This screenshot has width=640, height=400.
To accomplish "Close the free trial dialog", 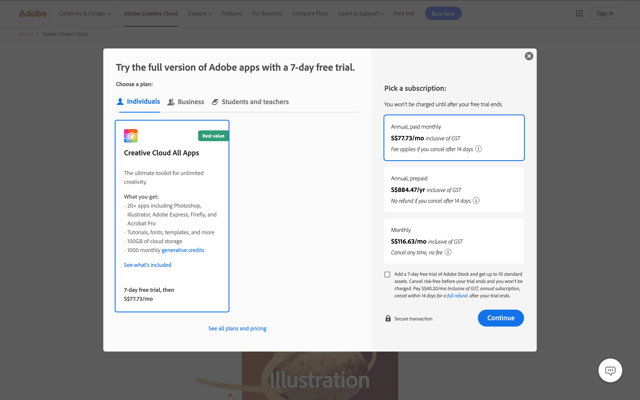I will pos(529,56).
